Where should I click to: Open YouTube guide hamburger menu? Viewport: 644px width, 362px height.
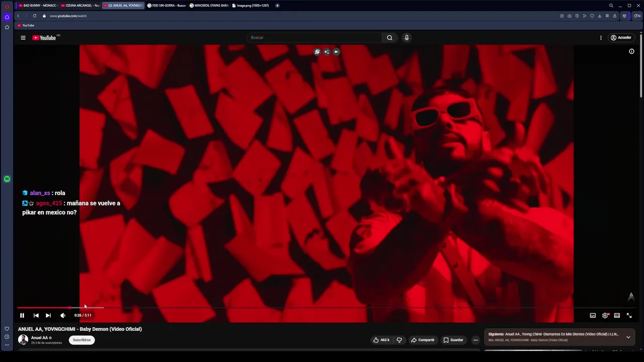(x=23, y=38)
